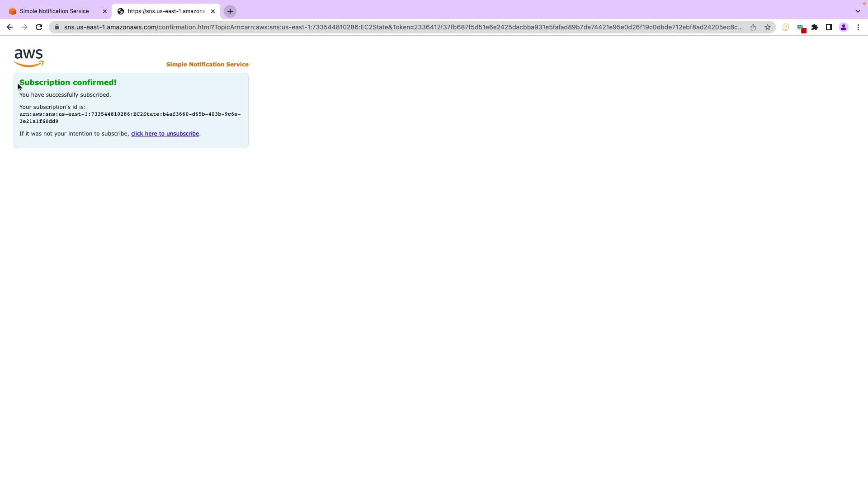Select the sns.us-east-1.amazonaws tab
Image resolution: width=868 pixels, height=488 pixels.
coord(165,11)
